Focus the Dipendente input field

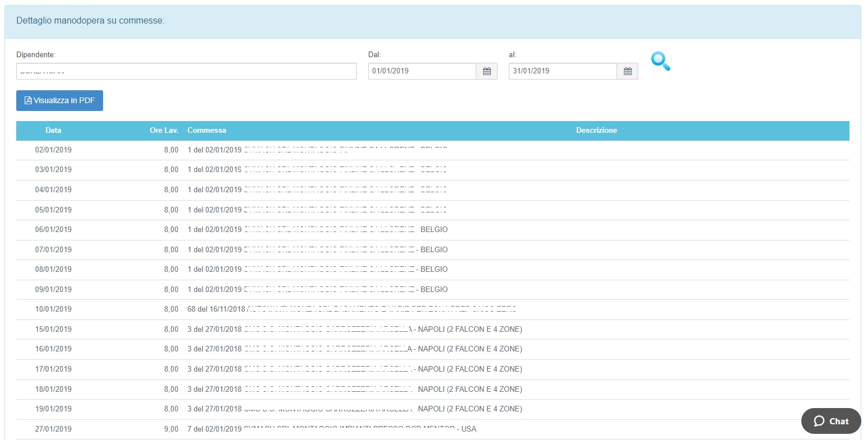point(186,71)
